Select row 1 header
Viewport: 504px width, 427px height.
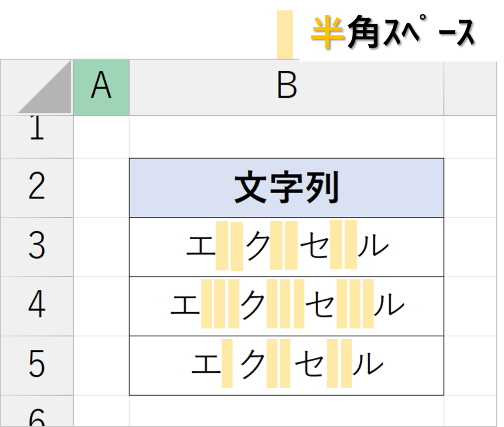(x=37, y=137)
